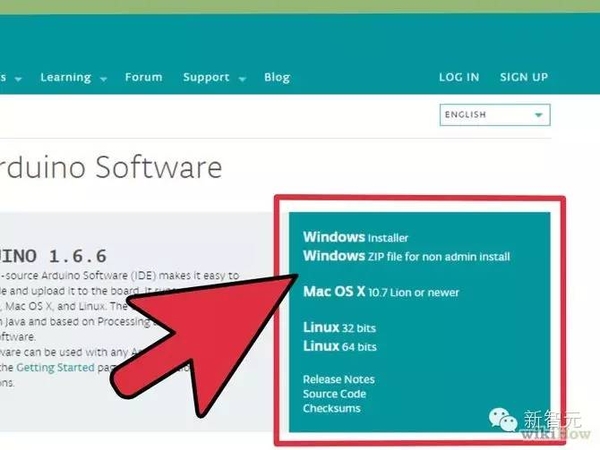Click the LOG IN link

pyautogui.click(x=459, y=77)
